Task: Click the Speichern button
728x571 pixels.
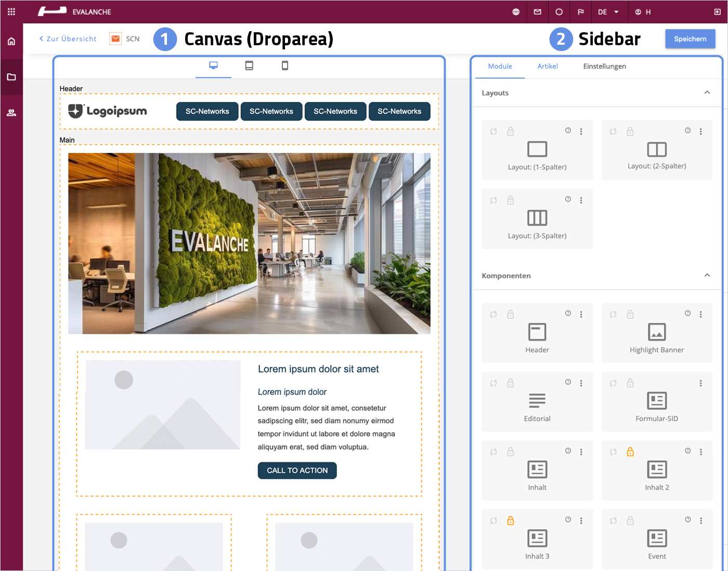Action: [x=690, y=39]
